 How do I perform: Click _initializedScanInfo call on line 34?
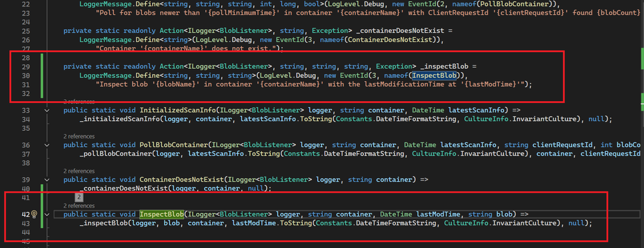coord(119,119)
